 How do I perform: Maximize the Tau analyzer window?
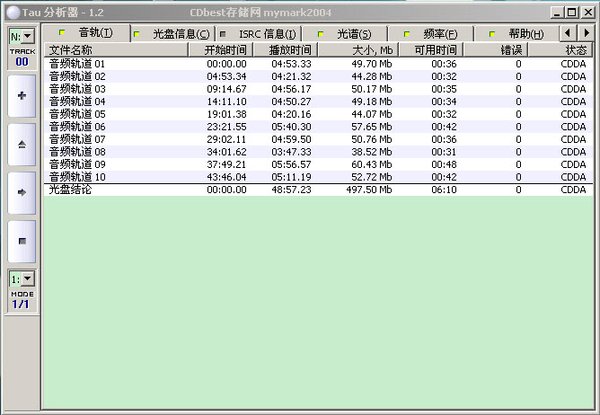click(x=572, y=13)
